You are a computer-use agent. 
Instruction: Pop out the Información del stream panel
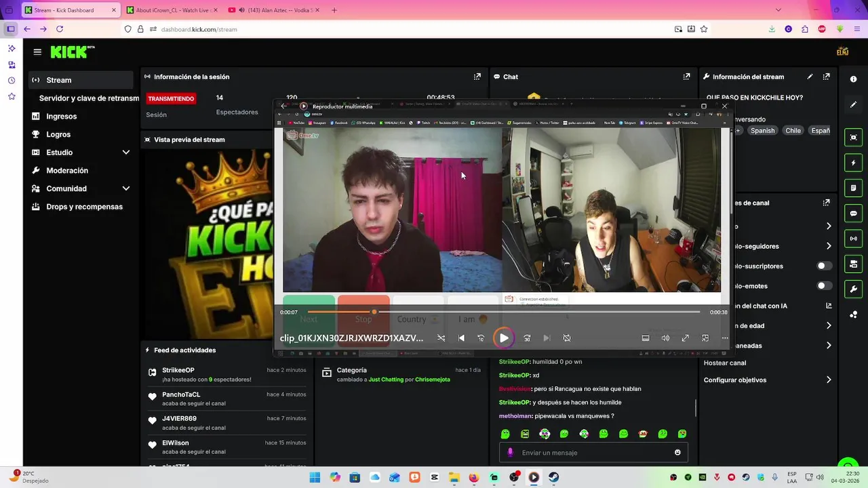pos(826,77)
